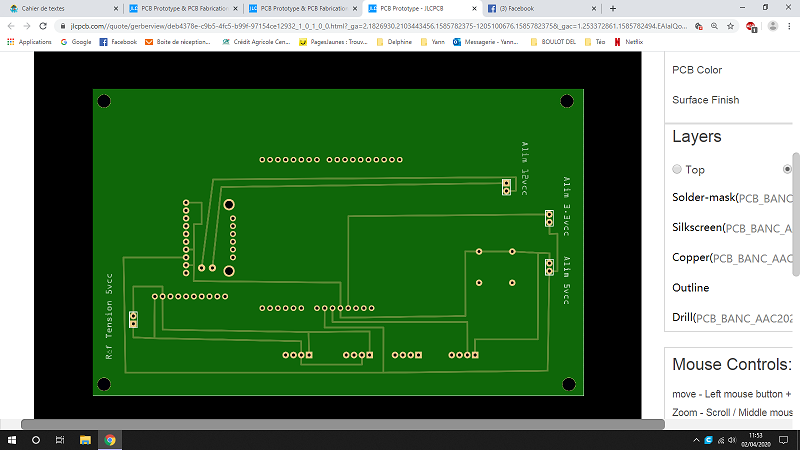This screenshot has width=800, height=450.
Task: Open File Explorer from the taskbar
Action: [85, 440]
